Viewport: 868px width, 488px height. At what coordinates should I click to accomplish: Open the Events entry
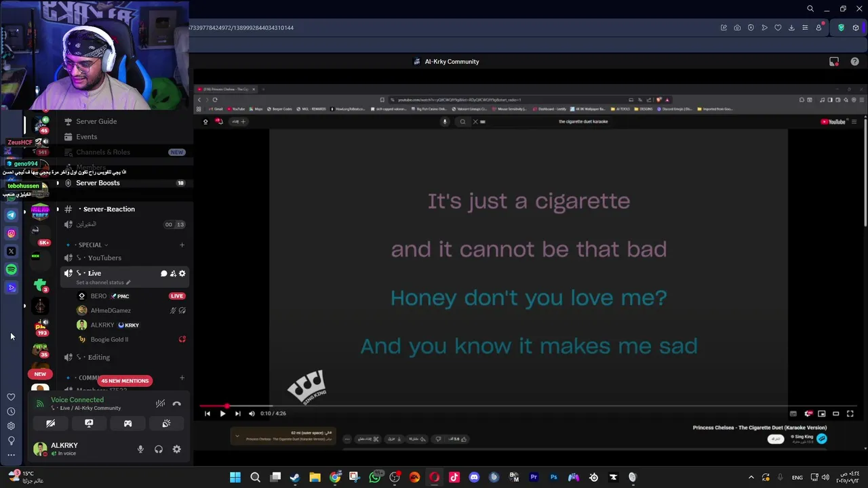tap(86, 137)
